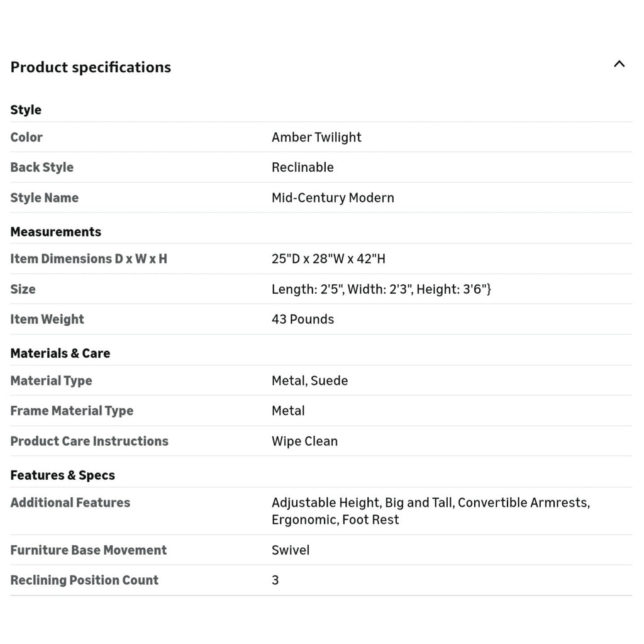Select the Metal, Suede material value

pyautogui.click(x=309, y=380)
